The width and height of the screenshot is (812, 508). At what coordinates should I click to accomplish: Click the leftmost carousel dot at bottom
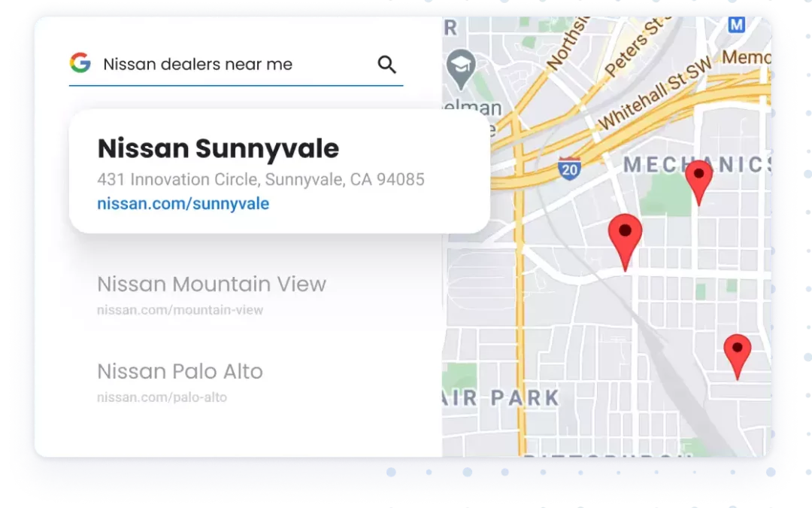click(391, 472)
